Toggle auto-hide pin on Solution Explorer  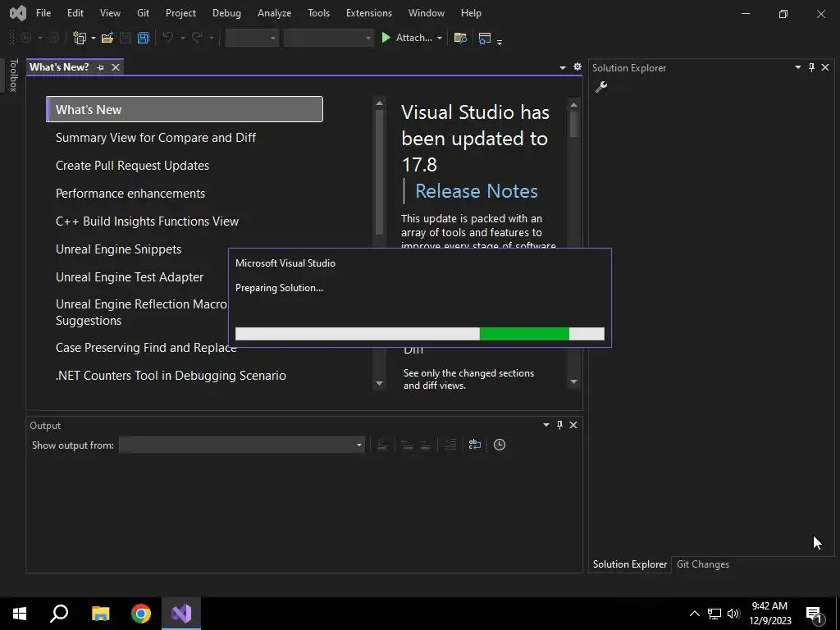click(x=811, y=67)
